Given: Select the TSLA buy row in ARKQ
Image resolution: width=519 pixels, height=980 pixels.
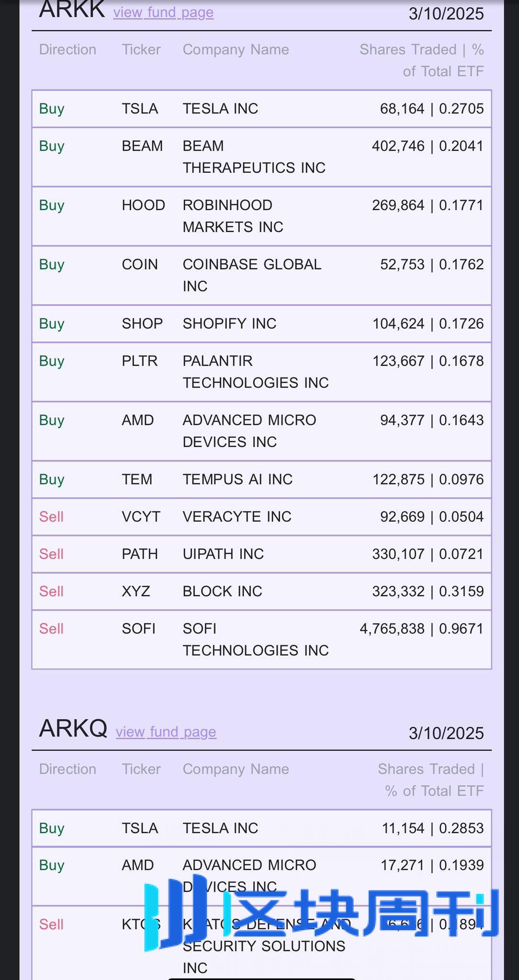Looking at the screenshot, I should (261, 828).
